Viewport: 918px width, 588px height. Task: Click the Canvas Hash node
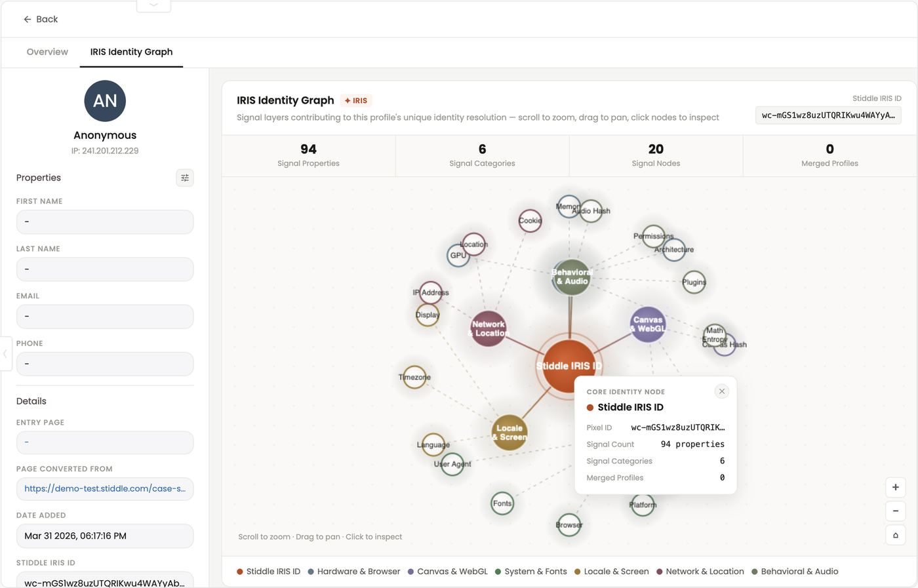725,344
